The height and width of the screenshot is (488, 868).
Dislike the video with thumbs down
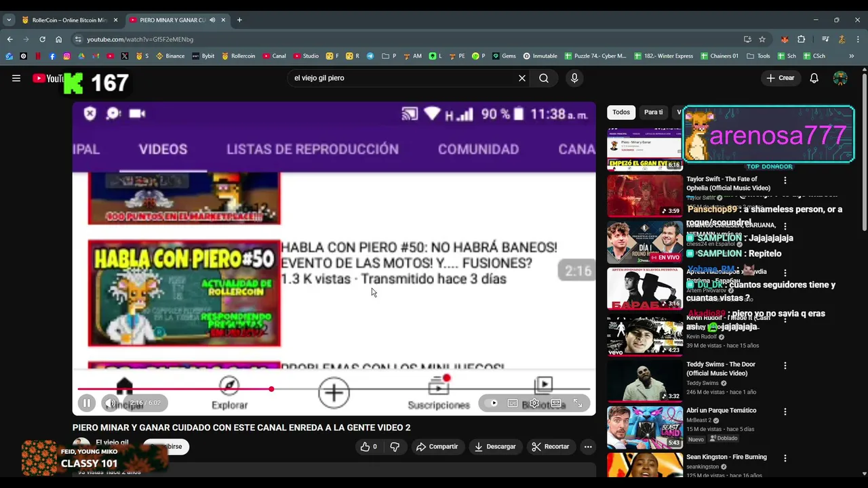click(x=395, y=447)
